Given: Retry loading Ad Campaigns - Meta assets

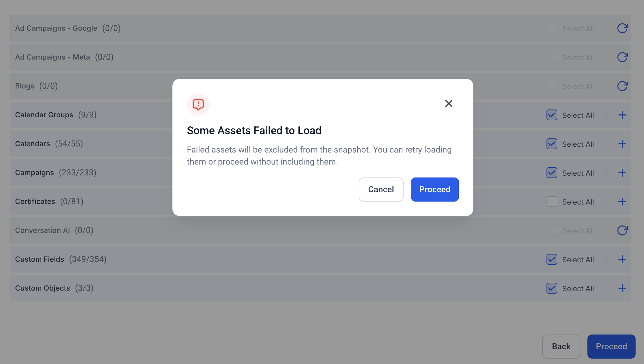Looking at the screenshot, I should [622, 57].
